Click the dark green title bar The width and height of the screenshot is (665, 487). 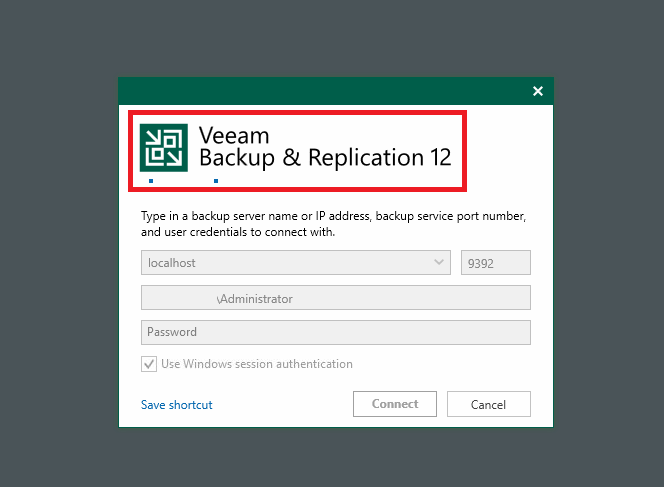[322, 91]
